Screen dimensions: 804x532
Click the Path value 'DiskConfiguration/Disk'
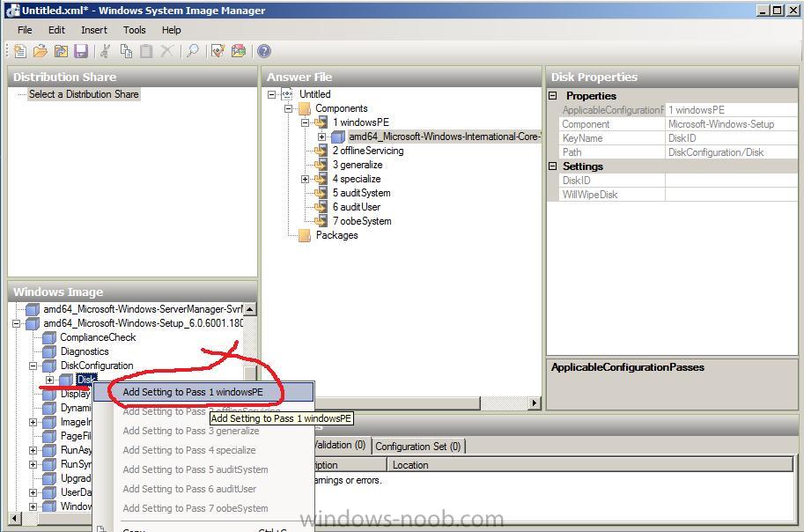pos(716,152)
